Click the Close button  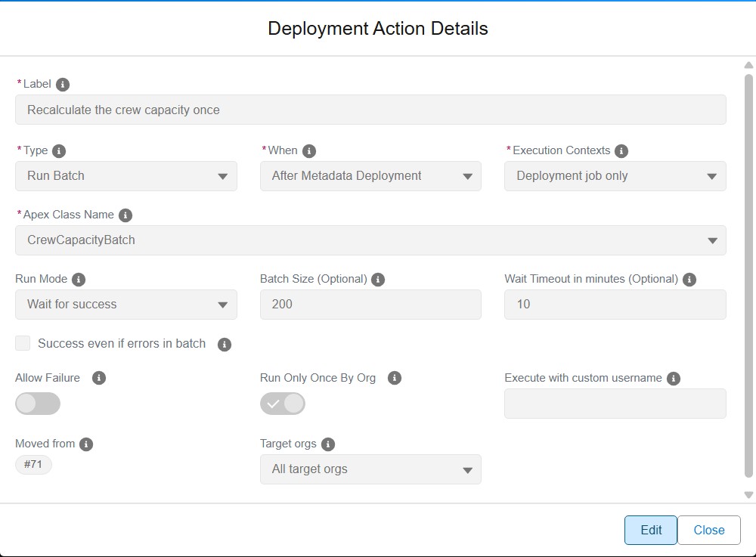(x=709, y=530)
